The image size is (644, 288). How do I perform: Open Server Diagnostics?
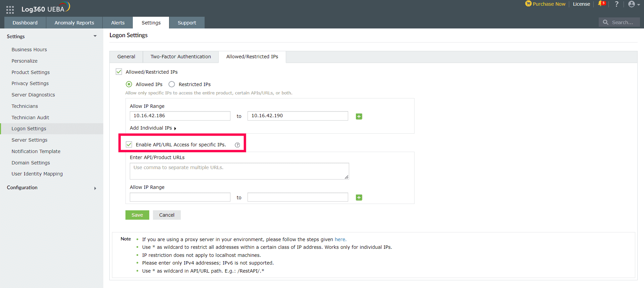click(33, 95)
